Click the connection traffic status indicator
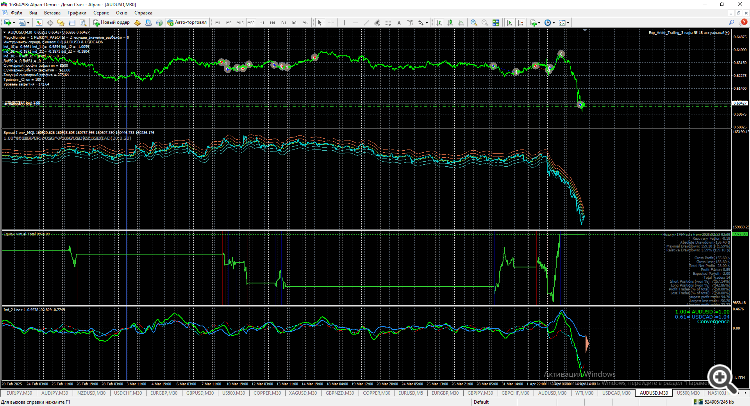Viewport: 750px width, 406px height. tap(716, 402)
